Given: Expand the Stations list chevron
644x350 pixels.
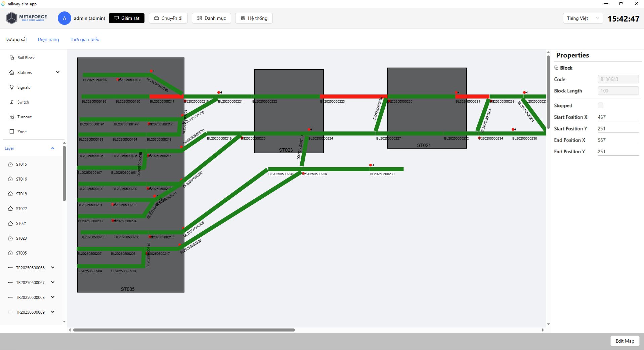Looking at the screenshot, I should coord(58,72).
